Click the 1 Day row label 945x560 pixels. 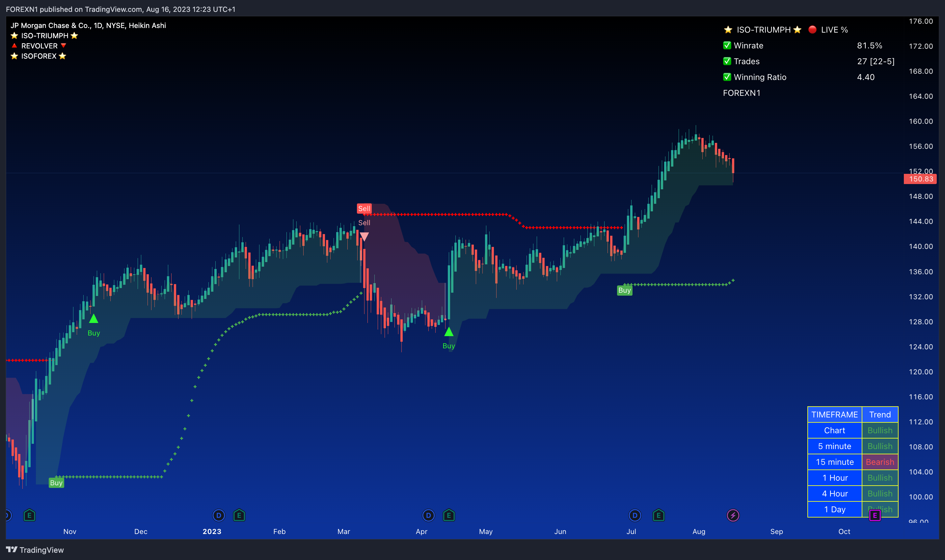click(x=834, y=509)
